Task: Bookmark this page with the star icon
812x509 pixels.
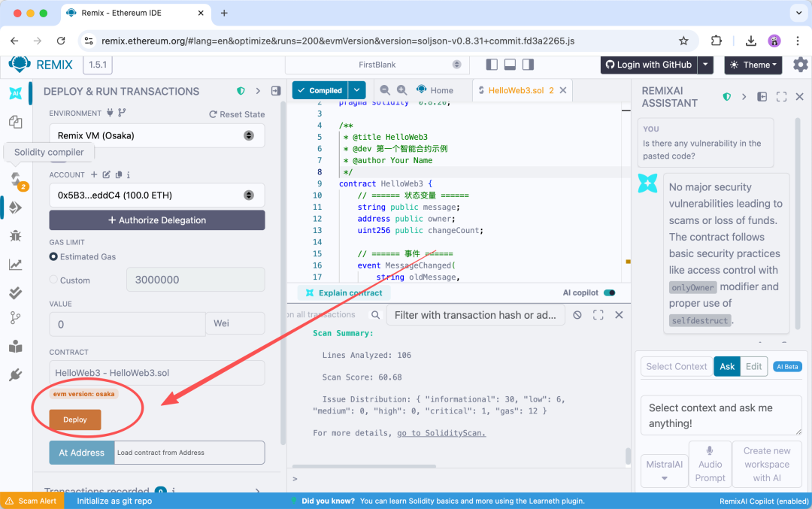Action: click(x=683, y=41)
